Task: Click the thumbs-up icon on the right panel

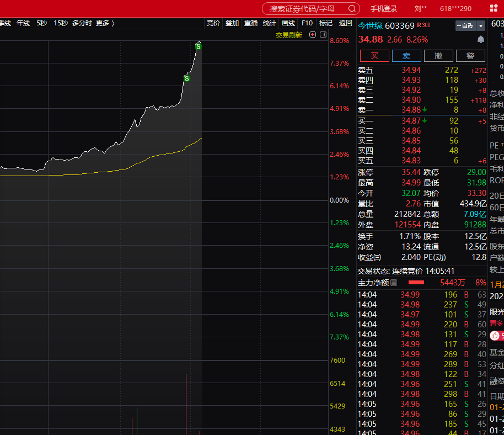Action: point(495,336)
